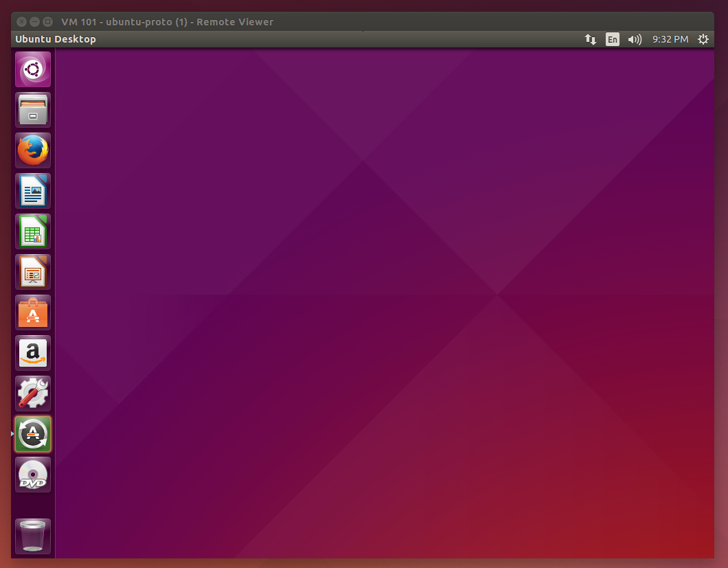Open the running Software Updater
Viewport: 728px width, 568px height.
tap(33, 434)
